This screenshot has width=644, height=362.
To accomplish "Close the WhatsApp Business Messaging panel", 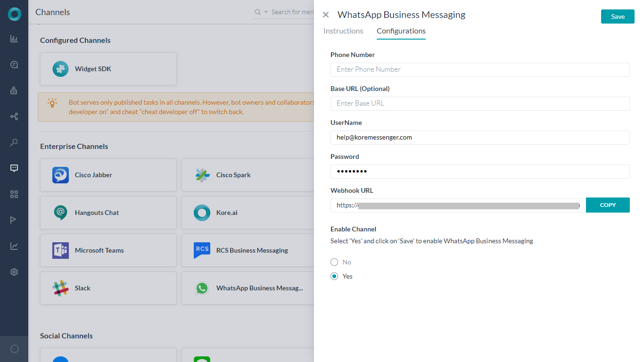I will click(x=326, y=15).
